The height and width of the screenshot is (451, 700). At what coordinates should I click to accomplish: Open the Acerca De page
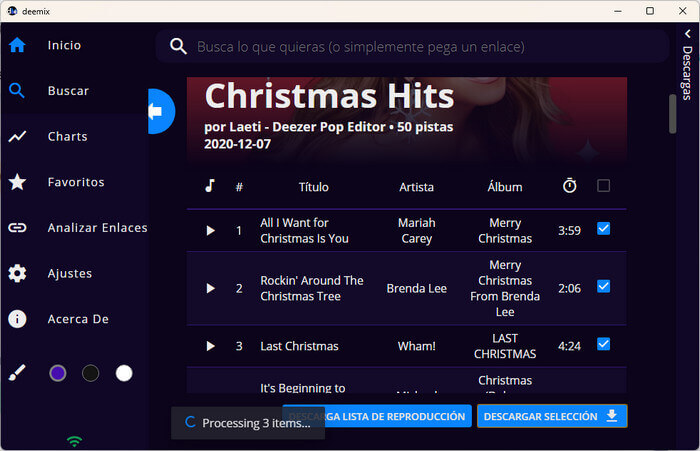coord(75,319)
